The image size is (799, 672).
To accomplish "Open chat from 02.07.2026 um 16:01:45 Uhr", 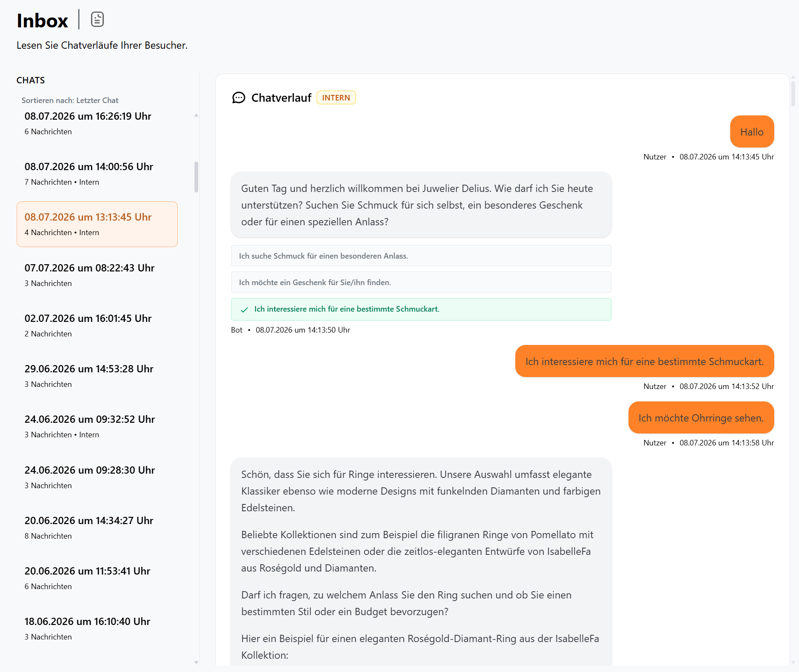I will tap(97, 325).
